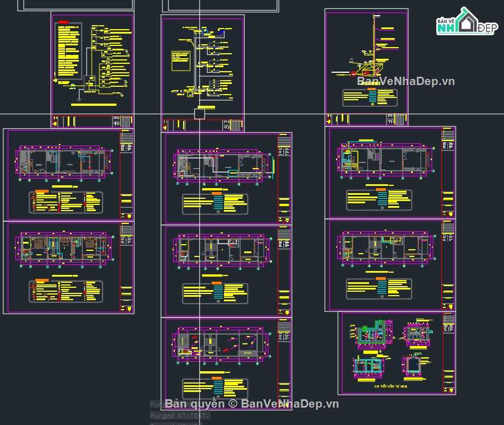Viewport: 504px width, 425px height.
Task: Click the red title tag in electrical diagram
Action: click(x=63, y=22)
